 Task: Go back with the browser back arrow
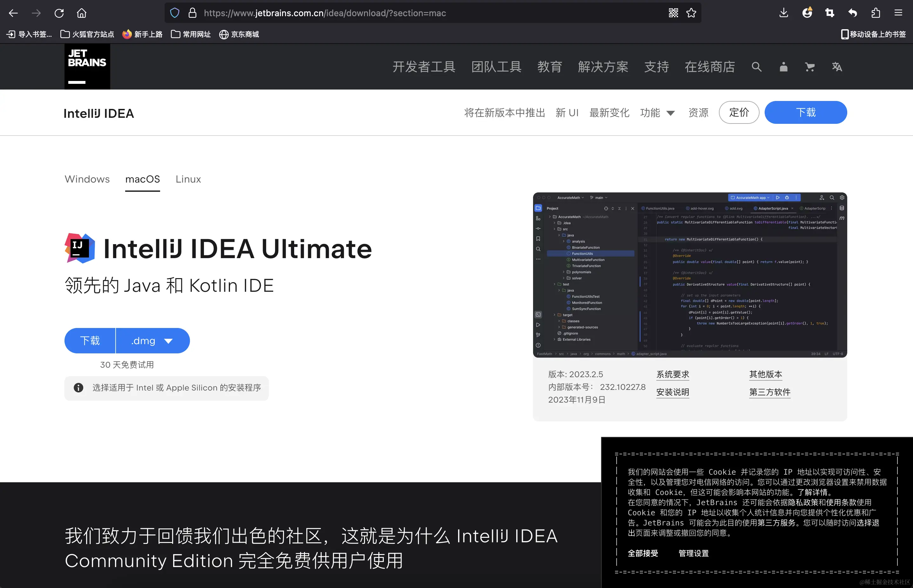tap(13, 13)
